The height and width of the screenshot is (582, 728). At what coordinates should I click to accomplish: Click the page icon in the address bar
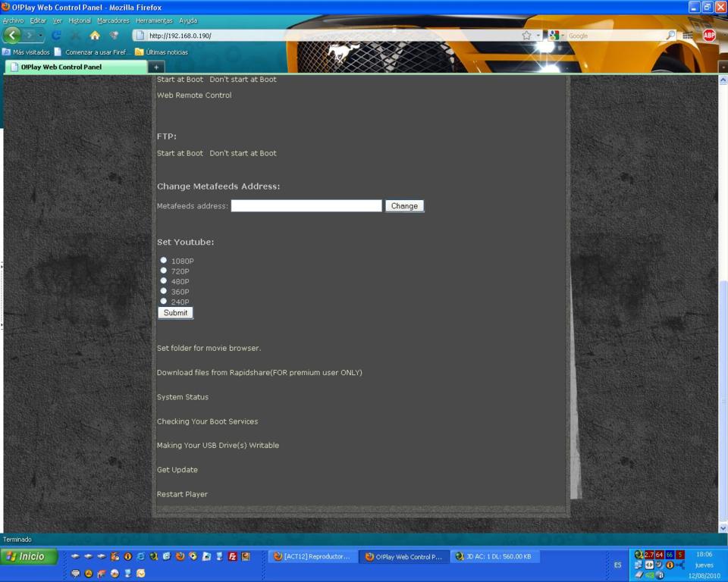pos(140,36)
